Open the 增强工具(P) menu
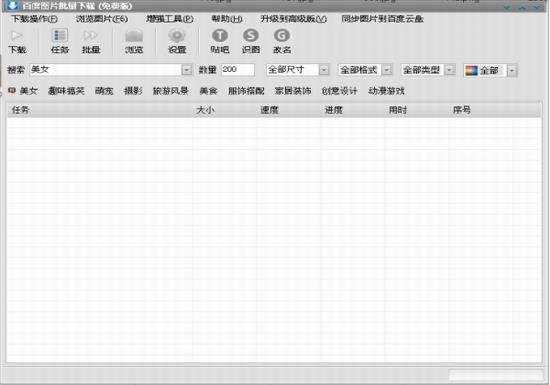550x385 pixels. click(x=170, y=19)
